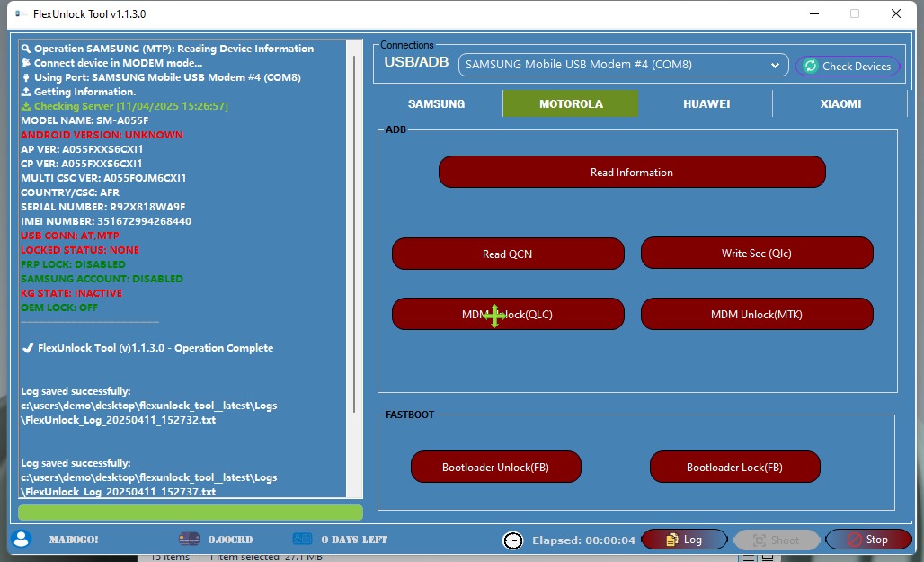The width and height of the screenshot is (924, 562).
Task: Click the green progress bar below the log
Action: pyautogui.click(x=191, y=513)
